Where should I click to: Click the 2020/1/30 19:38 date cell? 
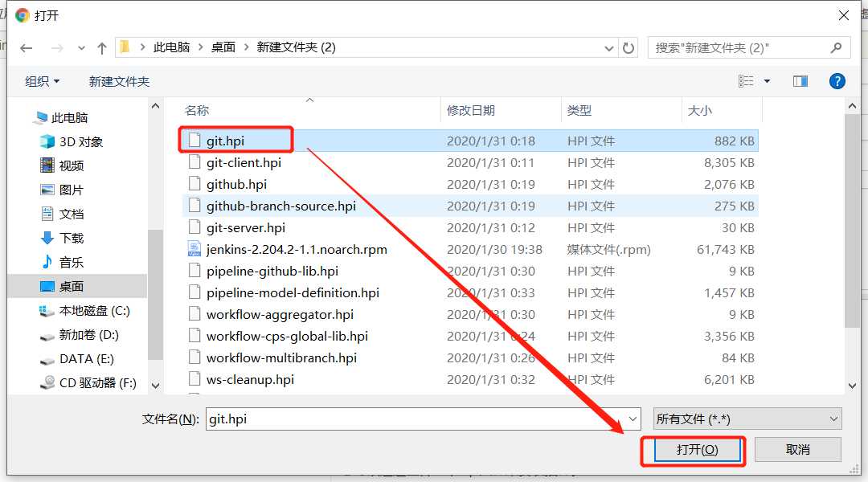[494, 250]
